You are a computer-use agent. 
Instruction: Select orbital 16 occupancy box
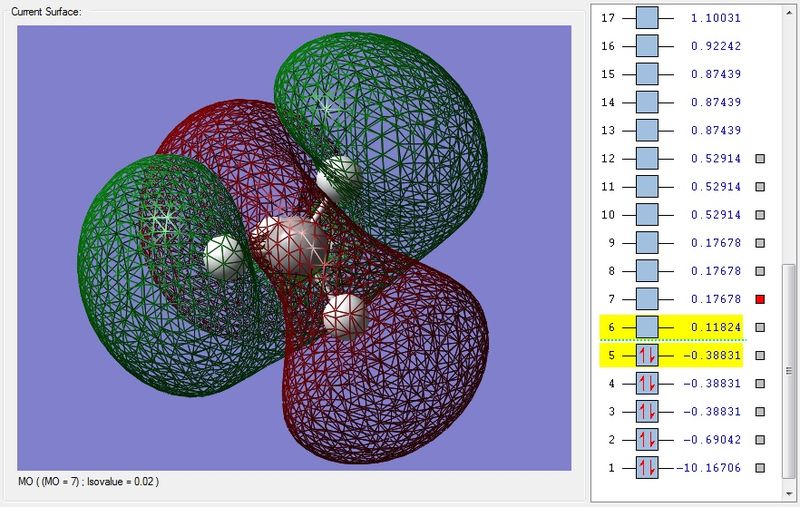[x=647, y=46]
